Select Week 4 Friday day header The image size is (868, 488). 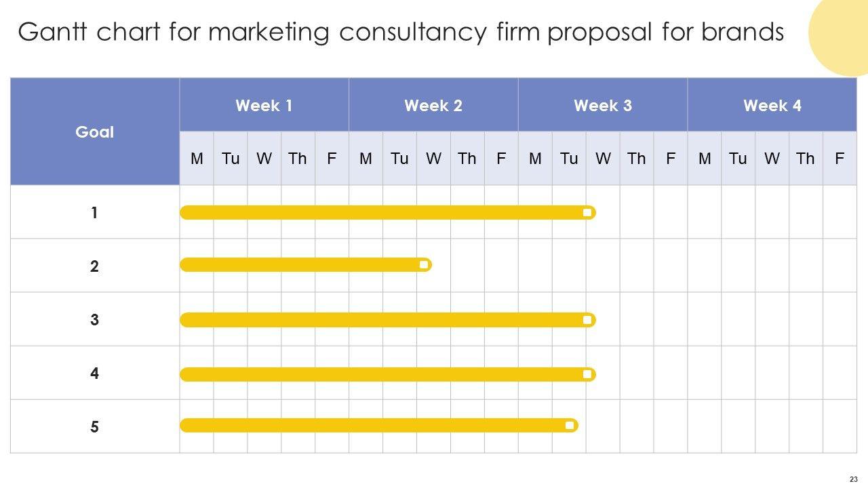coord(840,159)
